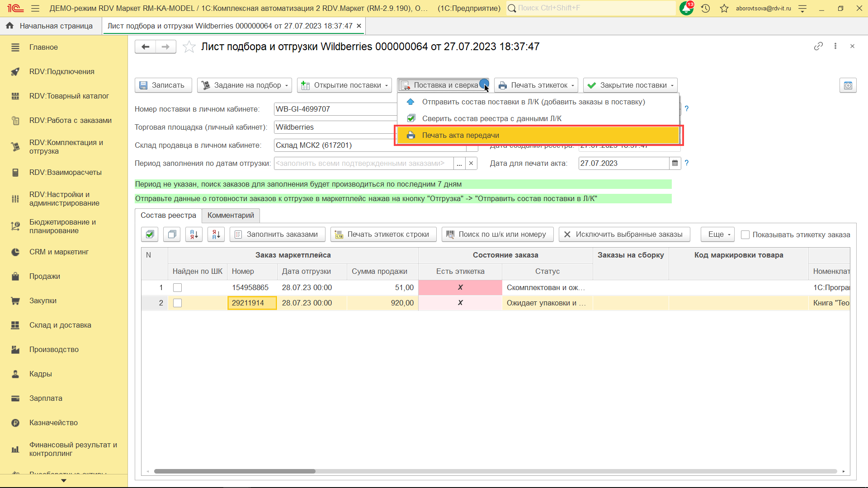Click the notifications bell icon
Screen dimensions: 868x488
(686, 8)
